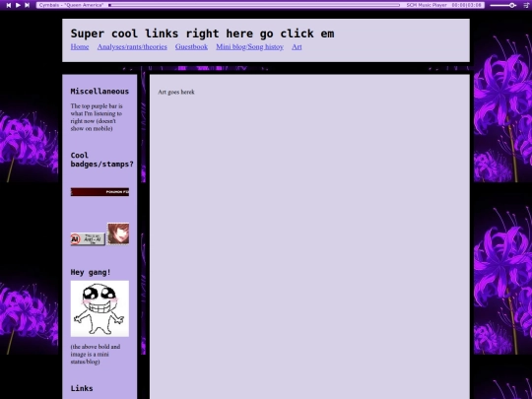Open the Guestbook link
The width and height of the screenshot is (532, 399).
pos(191,47)
